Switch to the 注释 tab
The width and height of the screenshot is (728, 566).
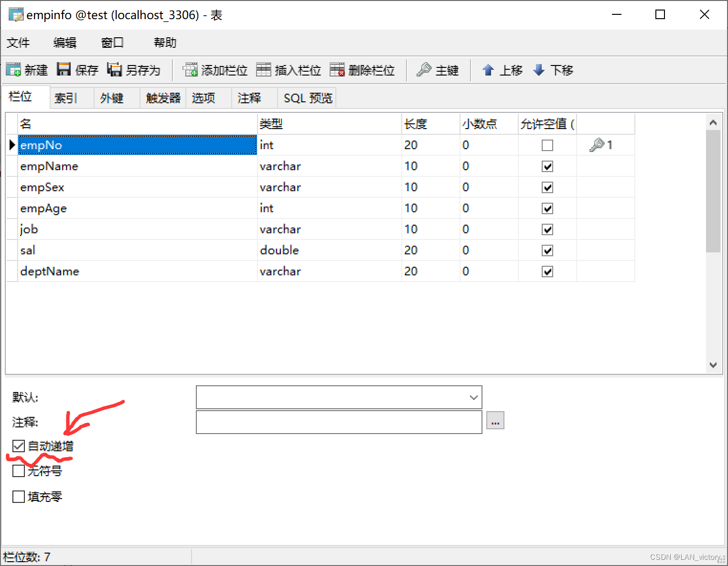(x=255, y=98)
